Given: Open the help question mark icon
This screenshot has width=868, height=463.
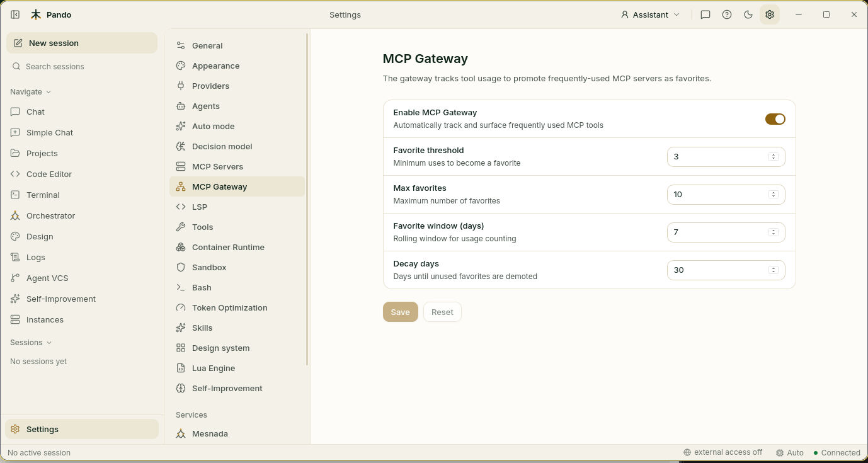Looking at the screenshot, I should [727, 14].
